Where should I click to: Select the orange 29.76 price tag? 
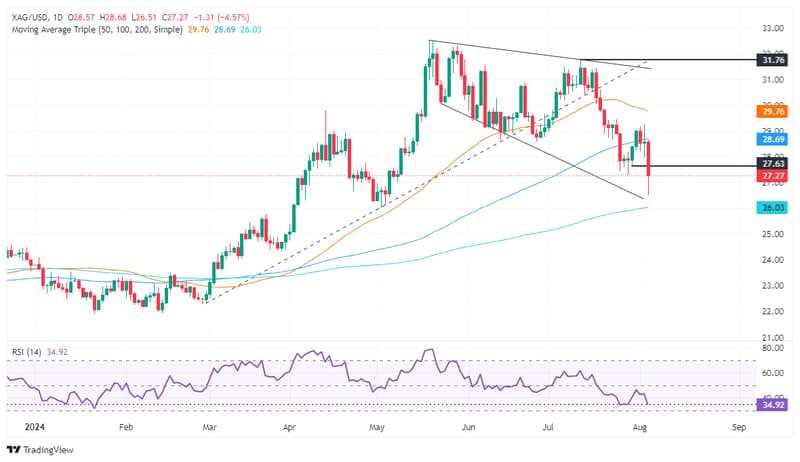point(772,112)
